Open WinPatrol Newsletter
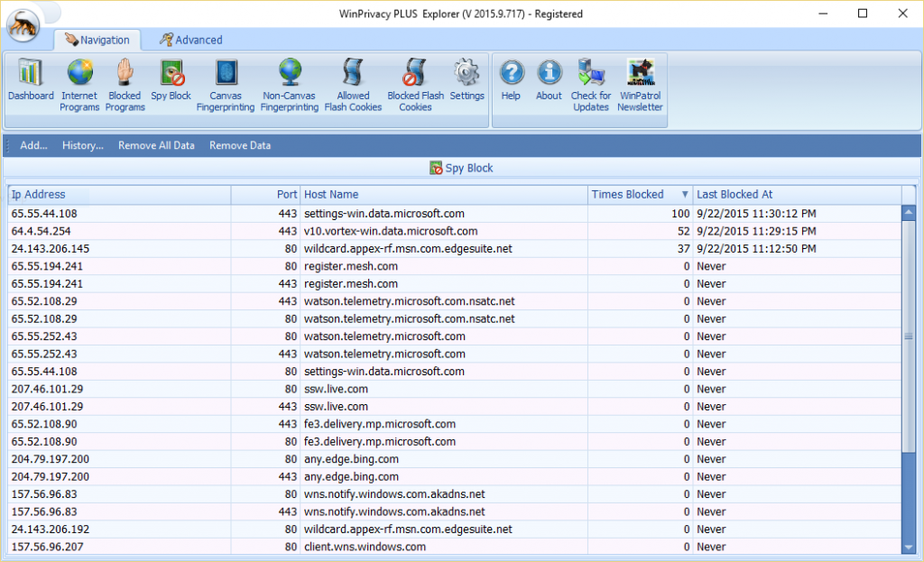This screenshot has height=562, width=924. (x=640, y=86)
